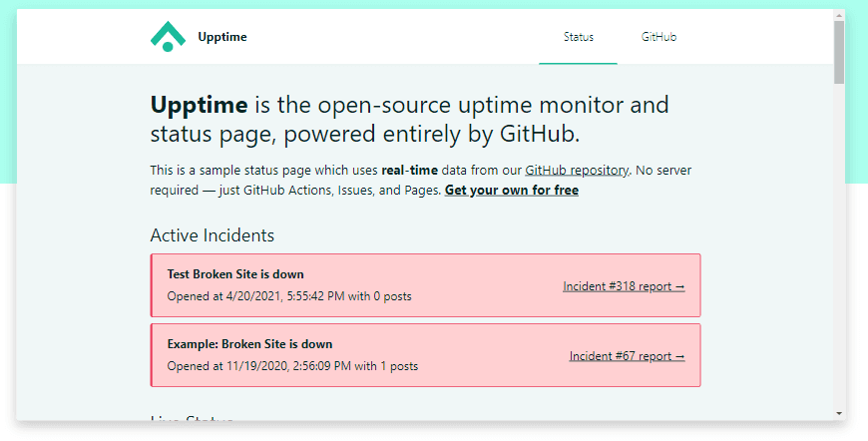Image resolution: width=868 pixels, height=441 pixels.
Task: Click the Opened at 4/20/2021 timestamp
Action: 288,296
